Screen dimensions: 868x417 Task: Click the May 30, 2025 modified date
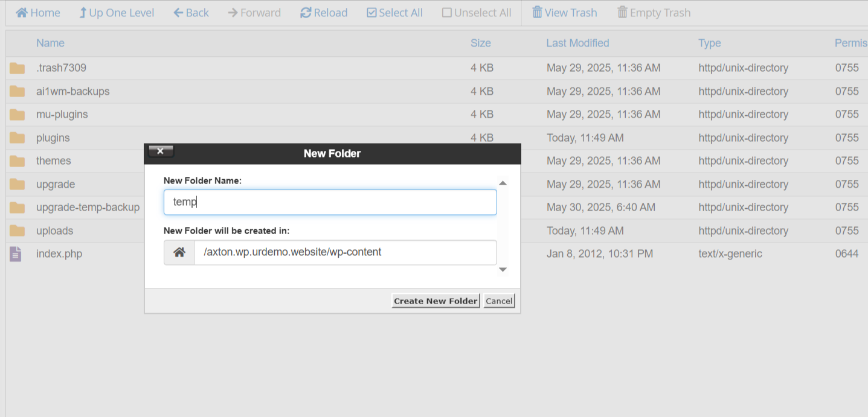(601, 207)
